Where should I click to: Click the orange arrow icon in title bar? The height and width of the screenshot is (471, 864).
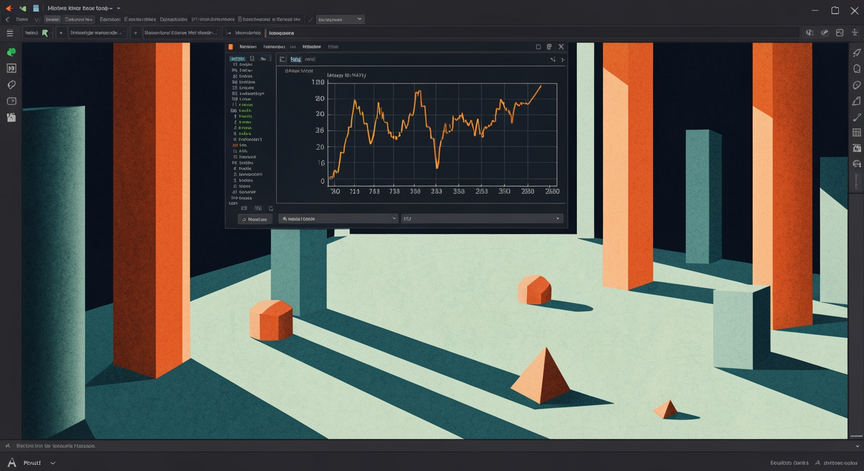9,8
